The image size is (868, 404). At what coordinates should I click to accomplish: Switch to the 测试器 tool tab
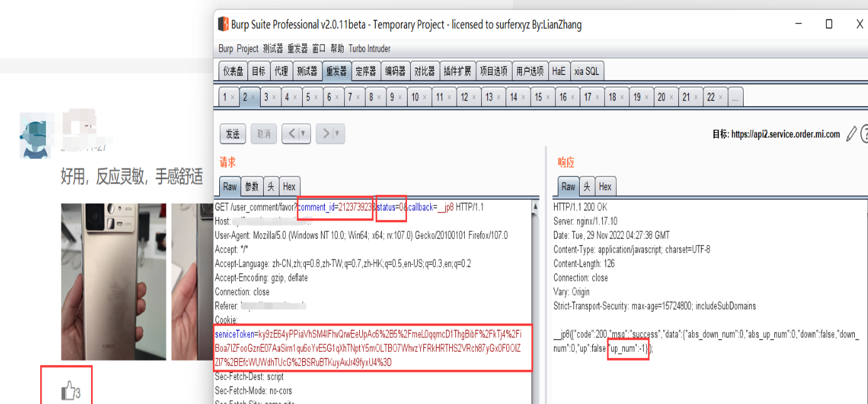pyautogui.click(x=307, y=71)
